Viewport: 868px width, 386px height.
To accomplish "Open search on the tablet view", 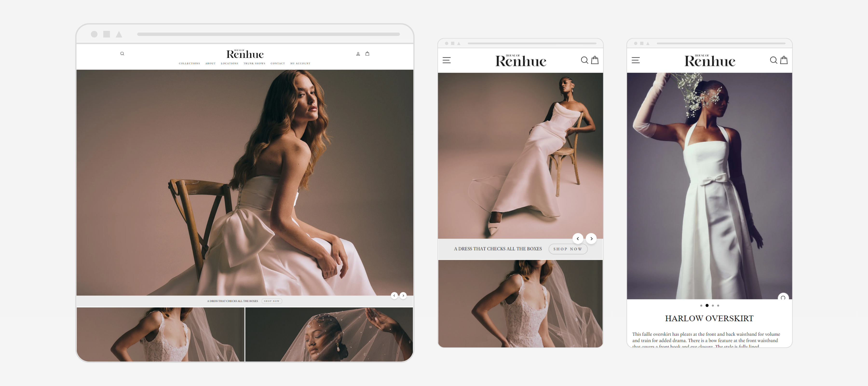I will click(x=585, y=60).
